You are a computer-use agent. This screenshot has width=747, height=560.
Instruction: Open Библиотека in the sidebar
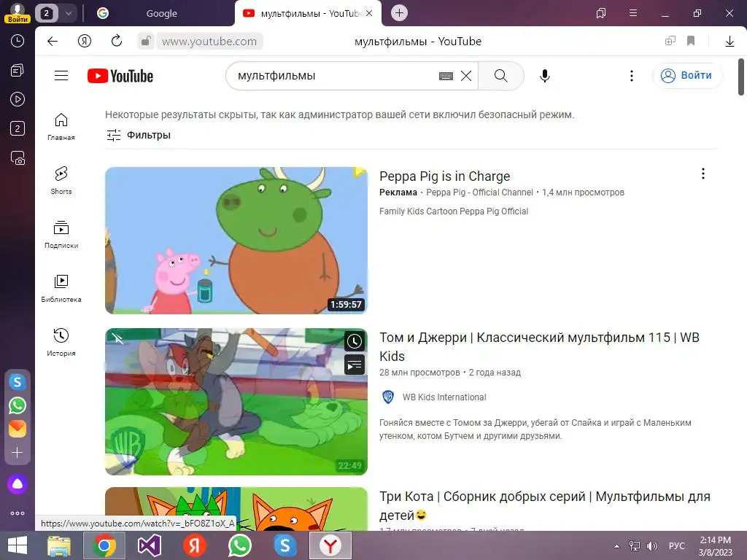tap(61, 289)
